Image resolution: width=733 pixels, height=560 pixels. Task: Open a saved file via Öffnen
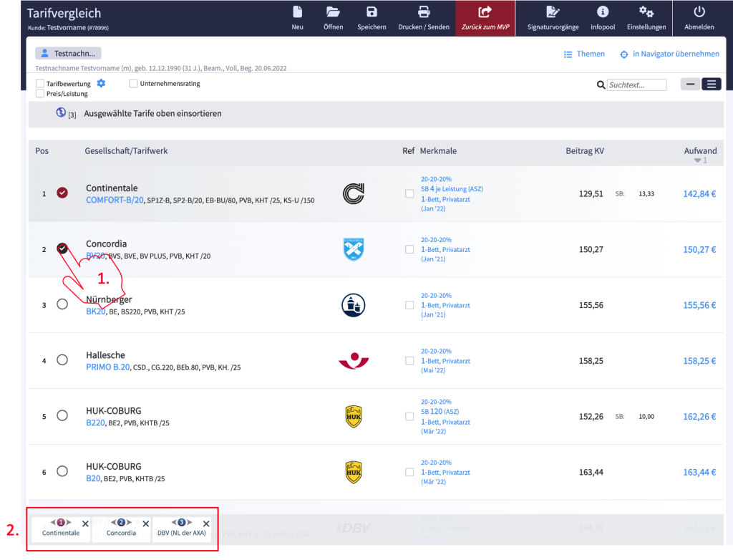click(333, 18)
